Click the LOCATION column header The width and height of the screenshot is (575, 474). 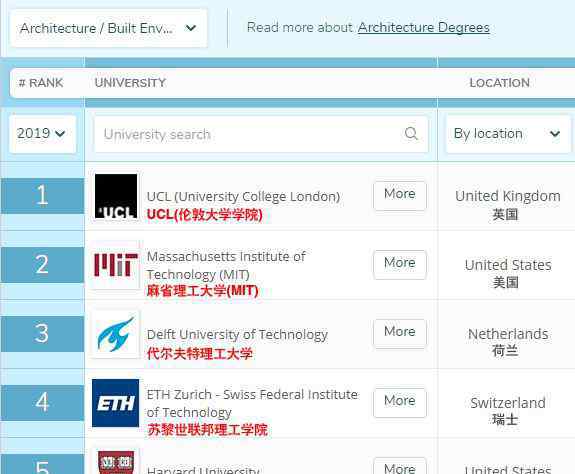tap(500, 83)
